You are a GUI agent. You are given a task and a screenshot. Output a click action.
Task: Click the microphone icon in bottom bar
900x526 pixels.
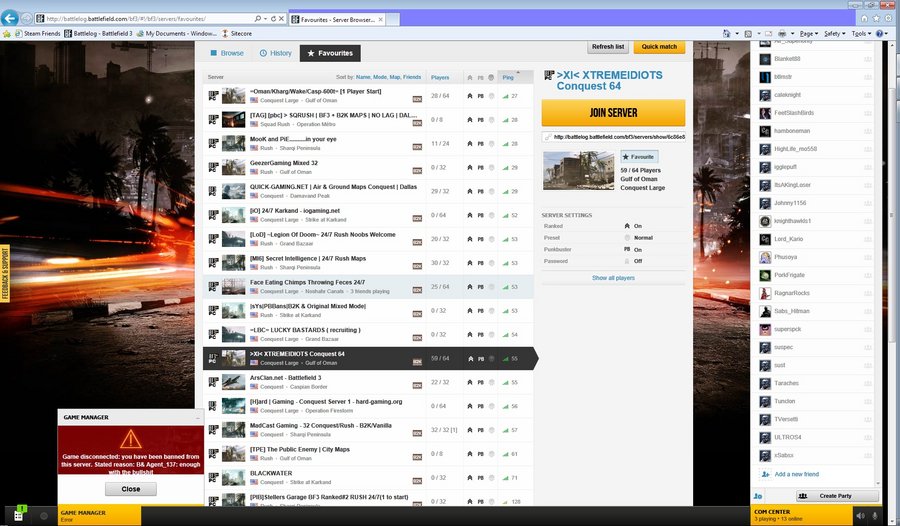point(876,516)
